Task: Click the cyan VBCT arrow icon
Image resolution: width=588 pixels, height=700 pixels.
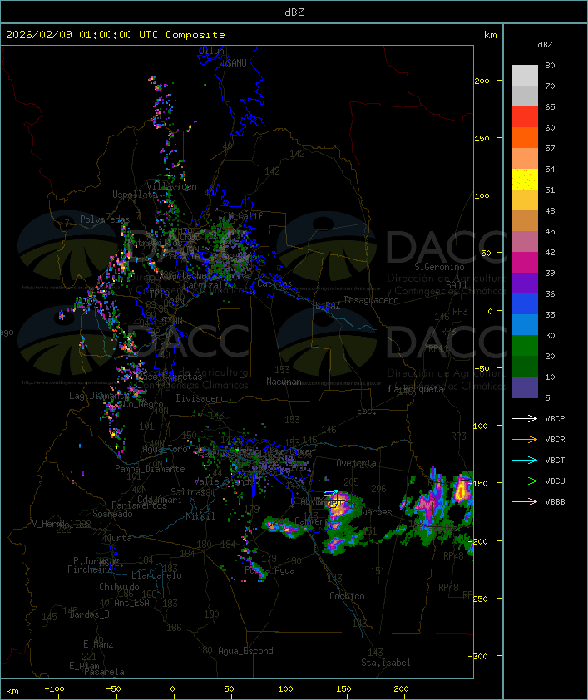Action: tap(525, 460)
